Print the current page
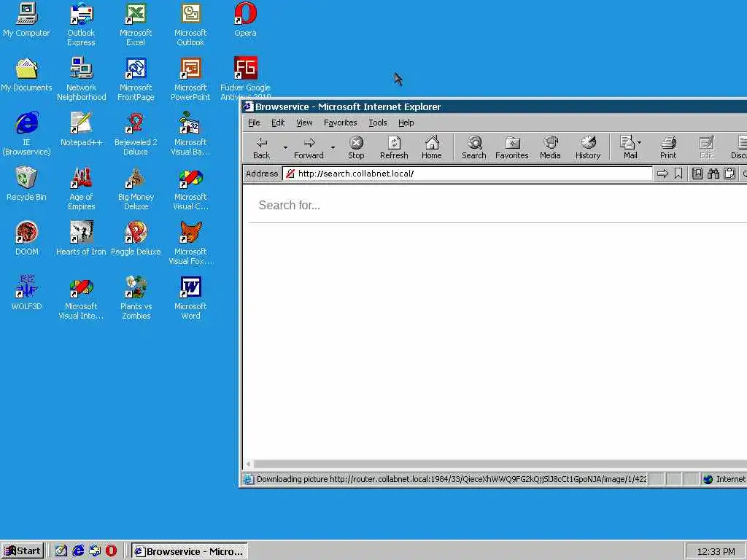Image resolution: width=747 pixels, height=560 pixels. pos(668,147)
